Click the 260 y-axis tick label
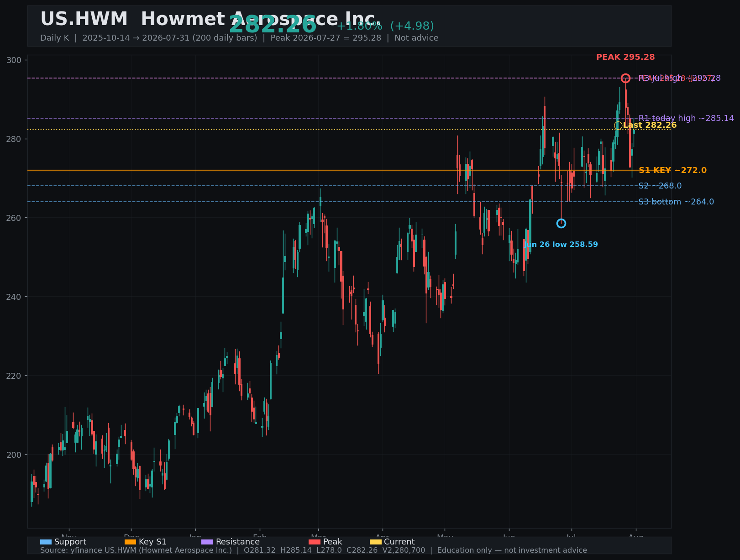740x560 pixels. tap(15, 218)
